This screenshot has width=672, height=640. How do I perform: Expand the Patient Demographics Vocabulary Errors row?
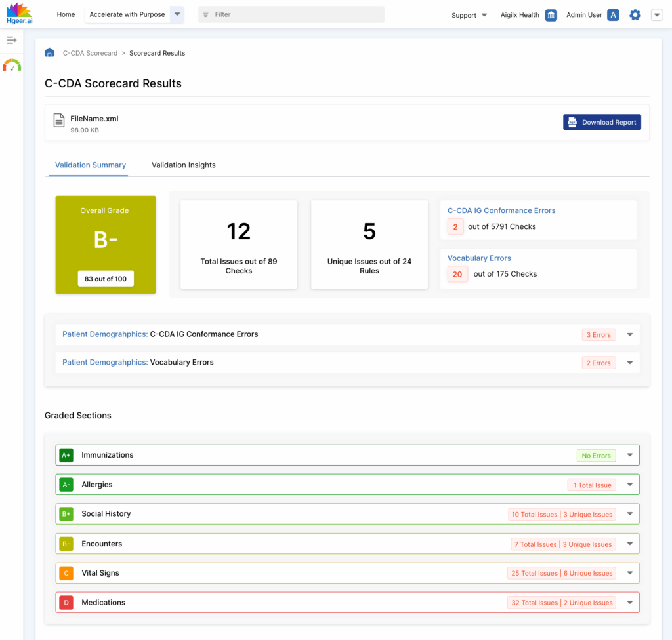click(x=629, y=363)
